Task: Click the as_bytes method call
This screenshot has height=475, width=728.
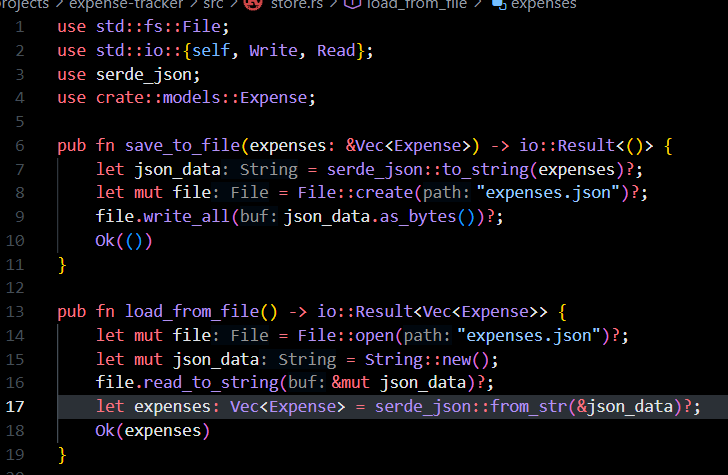Action: [x=418, y=217]
